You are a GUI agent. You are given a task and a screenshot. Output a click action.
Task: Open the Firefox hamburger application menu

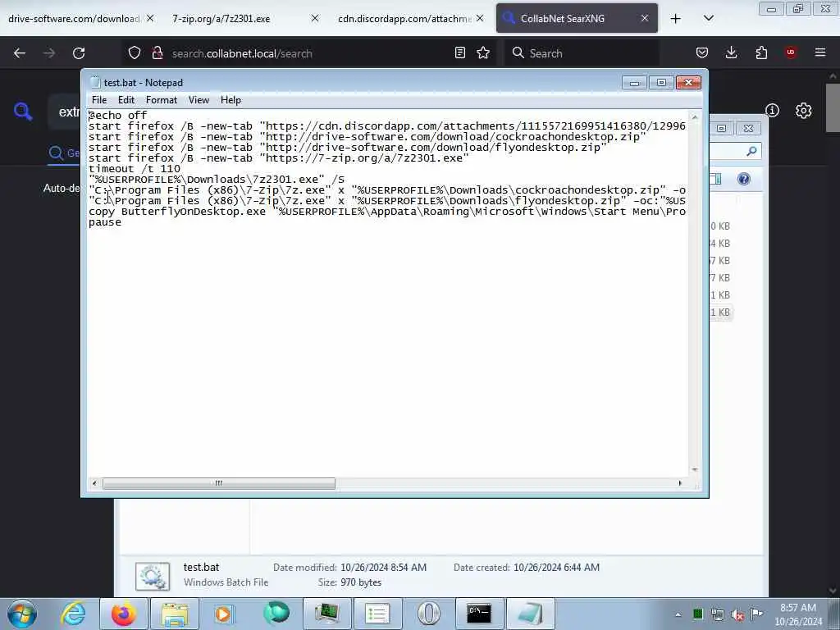tap(820, 52)
